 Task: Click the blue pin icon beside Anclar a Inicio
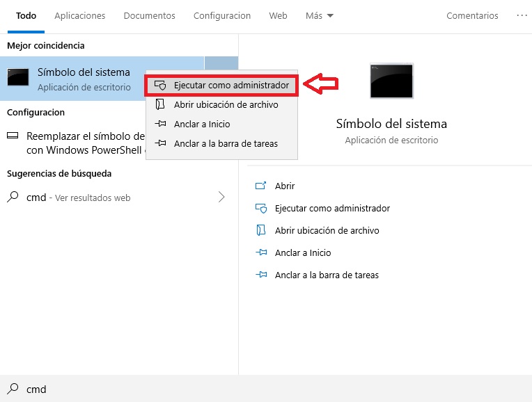click(x=261, y=252)
